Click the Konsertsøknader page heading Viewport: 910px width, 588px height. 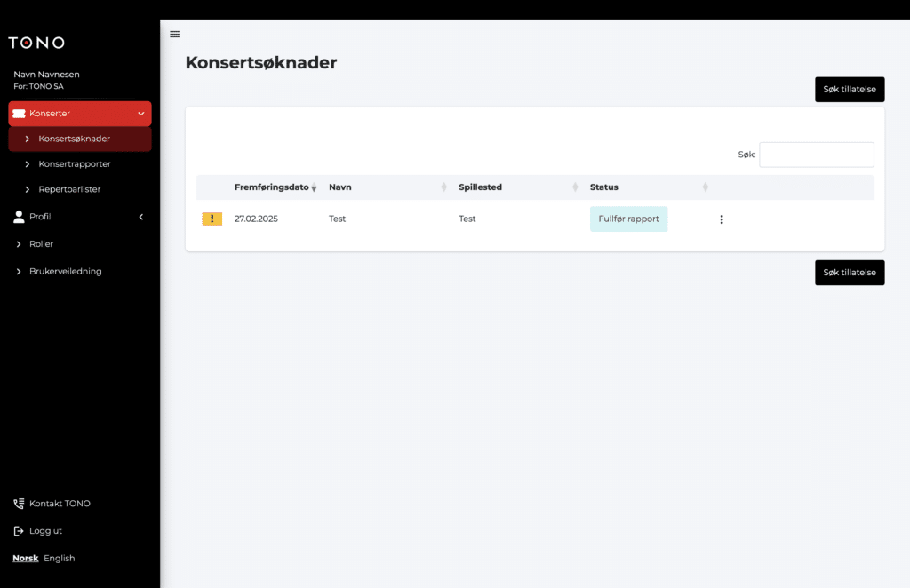261,62
